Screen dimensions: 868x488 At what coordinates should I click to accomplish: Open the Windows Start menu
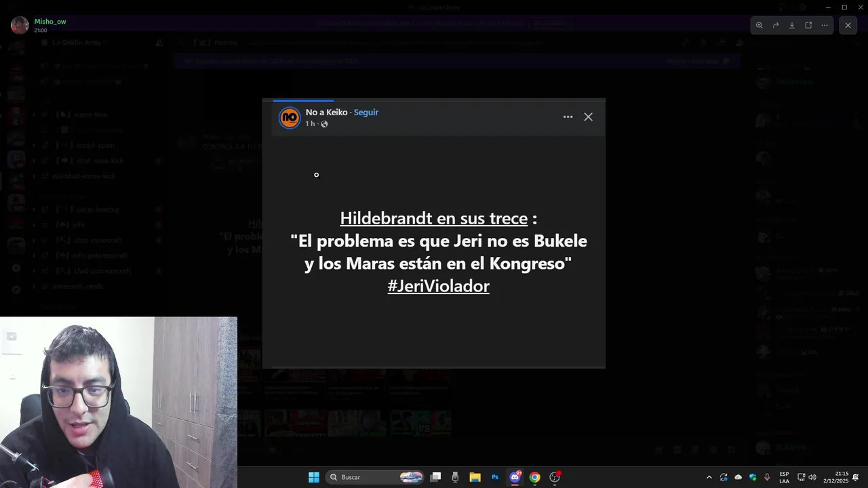(314, 477)
